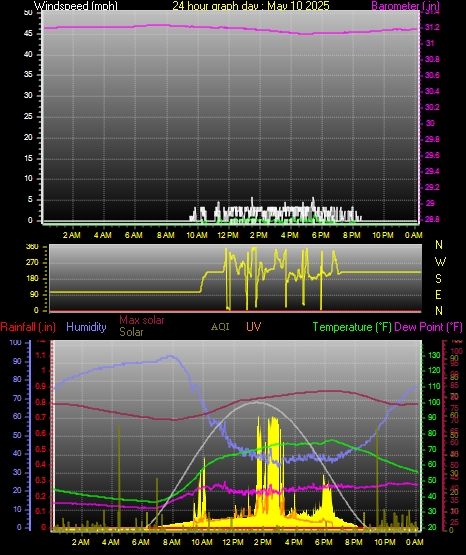Click the "360" wind direction axis value
Screen dimensions: 466x555
(32, 247)
